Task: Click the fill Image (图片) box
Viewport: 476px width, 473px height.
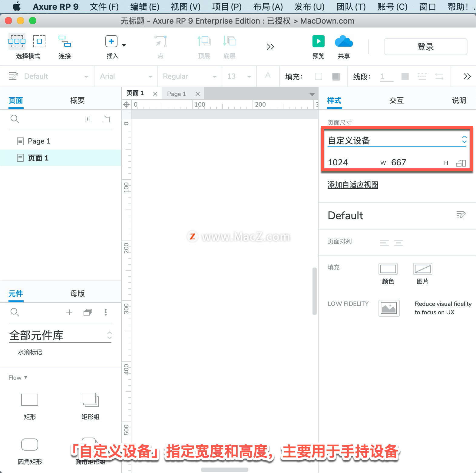Action: point(422,269)
